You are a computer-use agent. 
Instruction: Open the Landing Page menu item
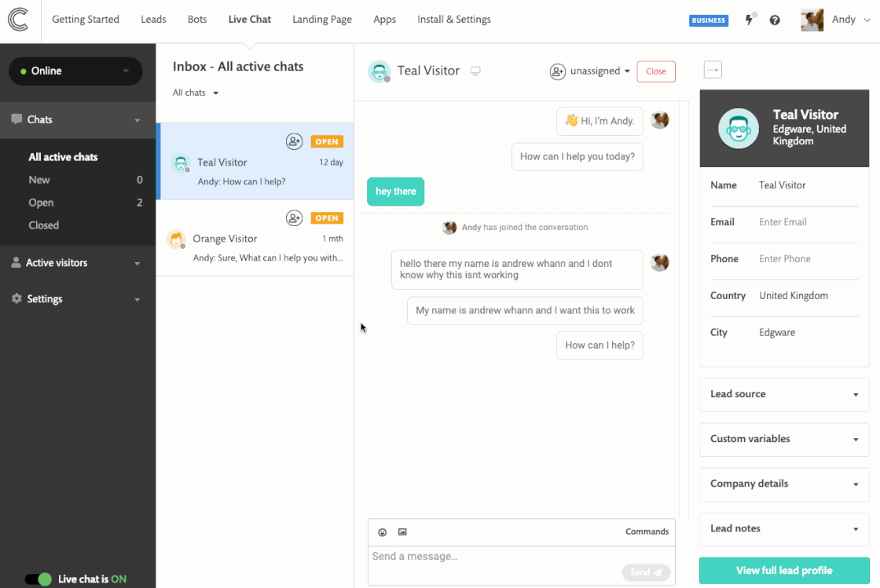click(x=321, y=20)
